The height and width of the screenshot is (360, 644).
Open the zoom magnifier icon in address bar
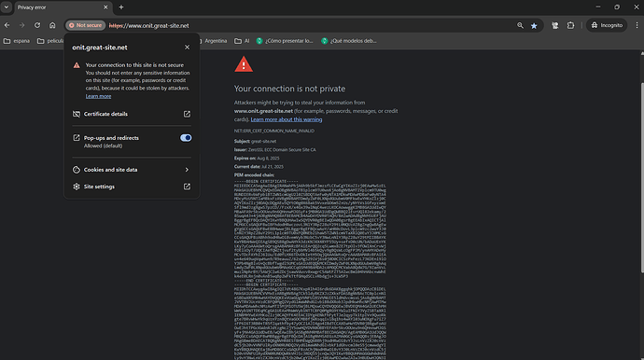pyautogui.click(x=520, y=25)
